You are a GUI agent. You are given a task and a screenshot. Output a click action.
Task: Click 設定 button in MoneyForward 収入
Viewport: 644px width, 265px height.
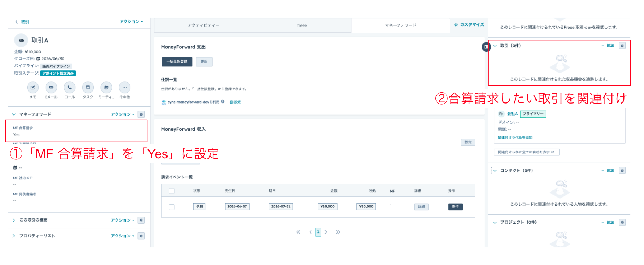[x=468, y=142]
